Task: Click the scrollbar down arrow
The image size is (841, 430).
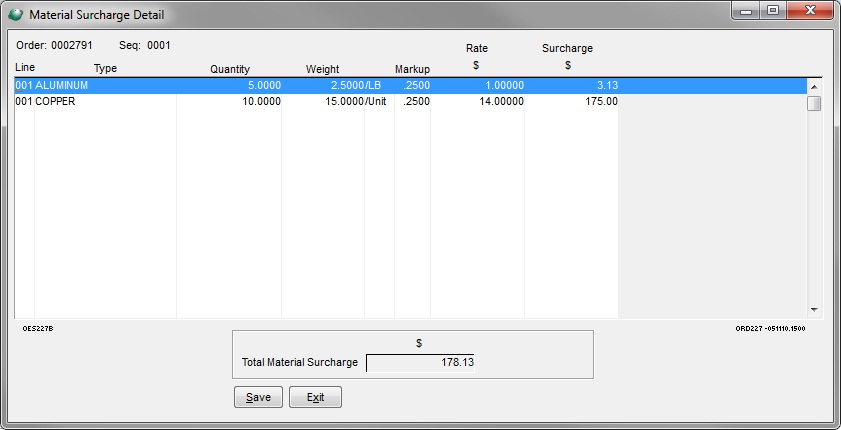Action: point(814,309)
